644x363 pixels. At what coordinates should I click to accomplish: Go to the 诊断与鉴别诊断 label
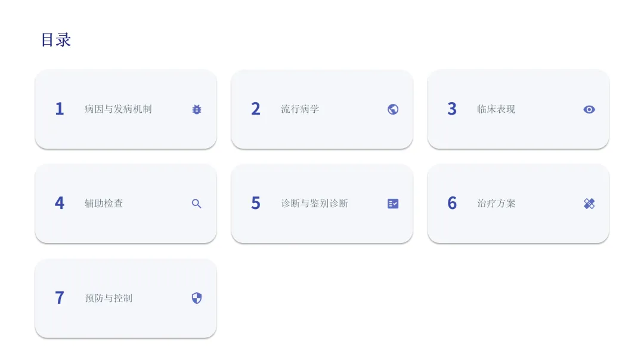click(x=314, y=204)
